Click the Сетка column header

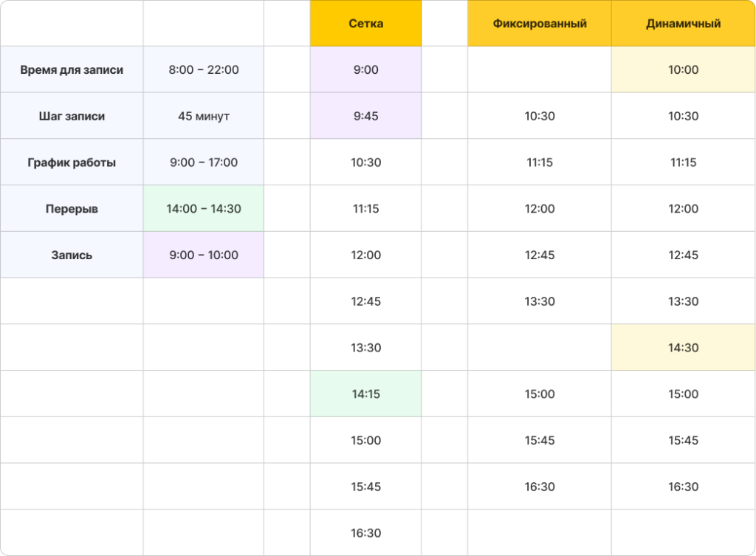tap(365, 24)
